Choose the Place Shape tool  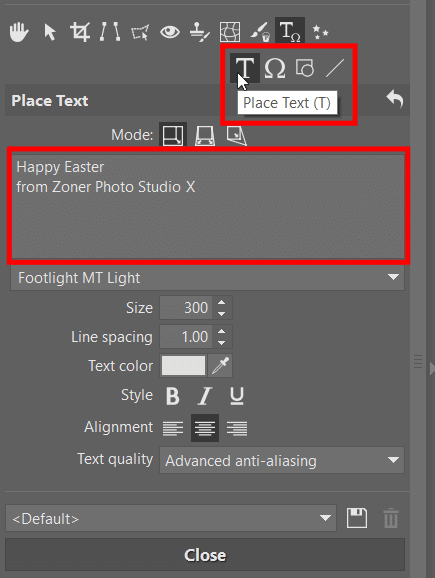click(x=305, y=68)
